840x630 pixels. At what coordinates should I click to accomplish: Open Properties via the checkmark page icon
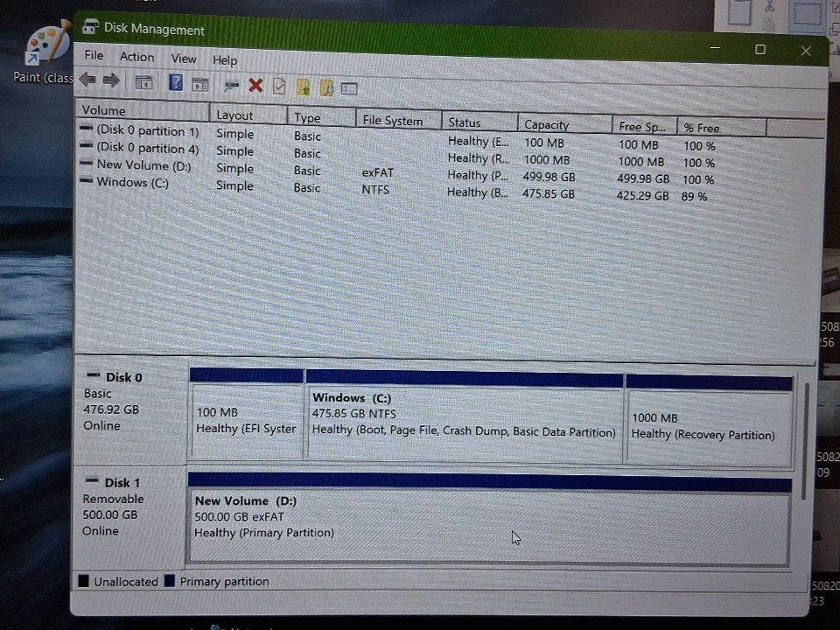pos(279,87)
